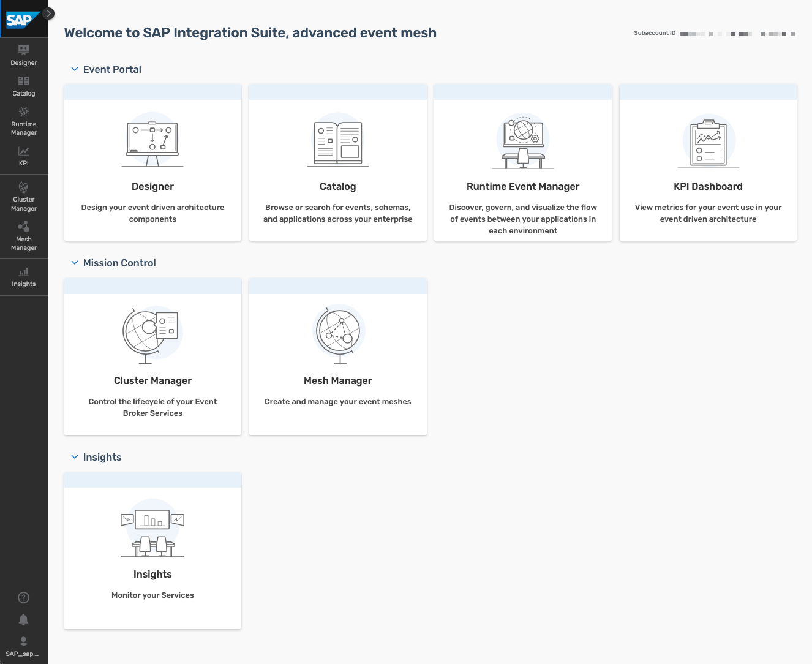
Task: Show notifications via the bell icon
Action: coord(24,619)
